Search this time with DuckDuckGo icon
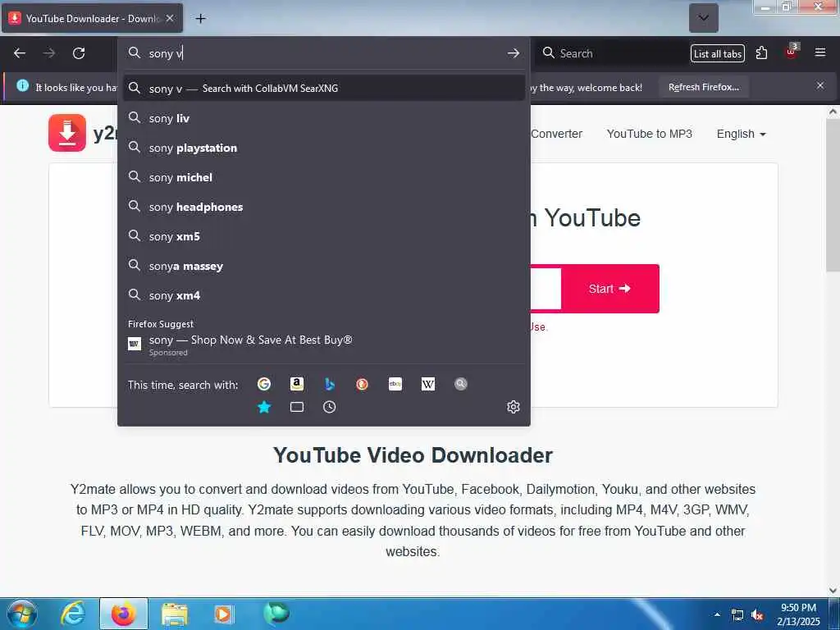Image resolution: width=840 pixels, height=630 pixels. pos(362,384)
